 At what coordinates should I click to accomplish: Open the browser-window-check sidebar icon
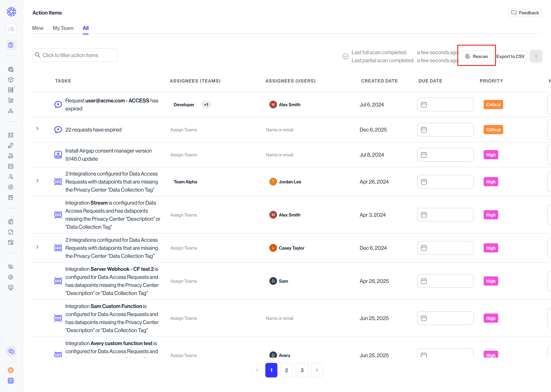[11, 243]
